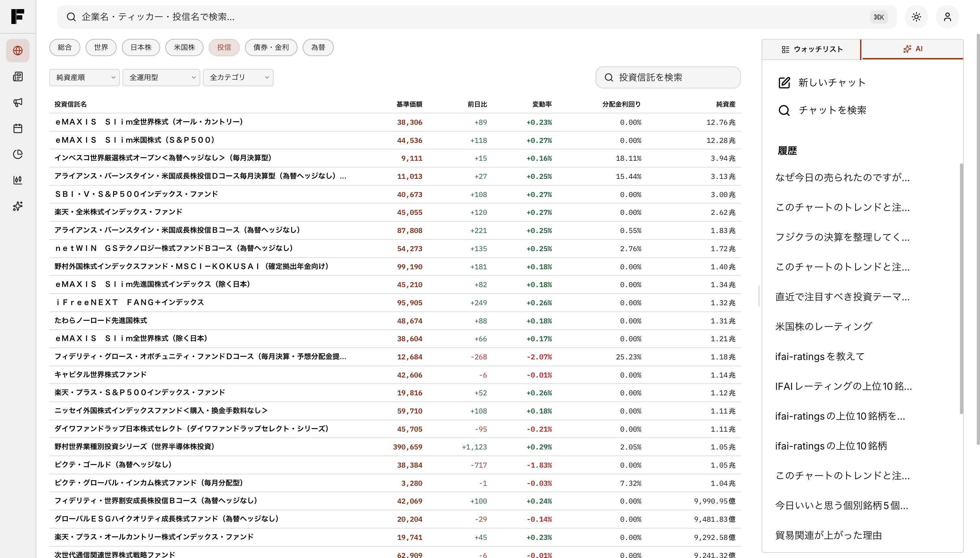The width and height of the screenshot is (980, 558).
Task: Click the ⌘K shortcut badge
Action: [x=879, y=17]
